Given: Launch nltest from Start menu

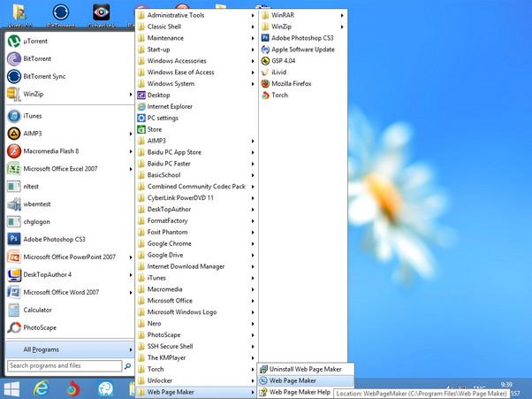Looking at the screenshot, I should point(70,187).
